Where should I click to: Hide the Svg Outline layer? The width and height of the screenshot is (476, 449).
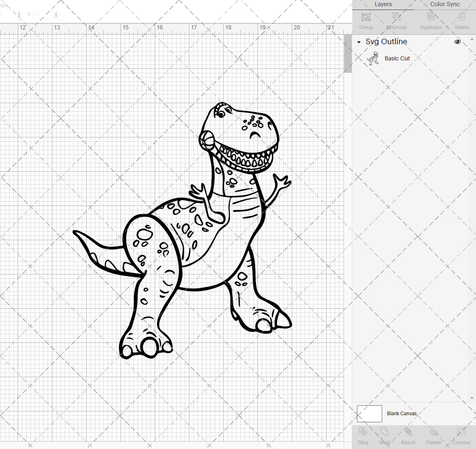tap(457, 41)
